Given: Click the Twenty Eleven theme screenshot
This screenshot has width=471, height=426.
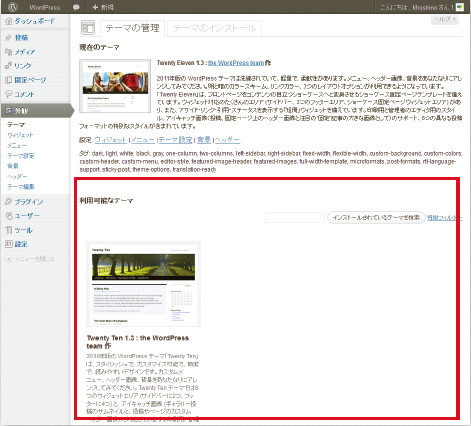Looking at the screenshot, I should pos(115,86).
